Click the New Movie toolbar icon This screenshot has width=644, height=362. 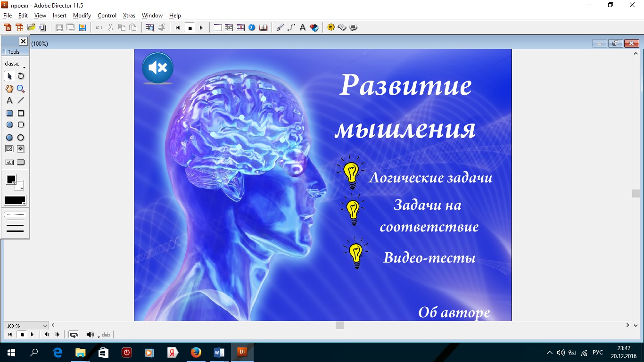(8, 27)
